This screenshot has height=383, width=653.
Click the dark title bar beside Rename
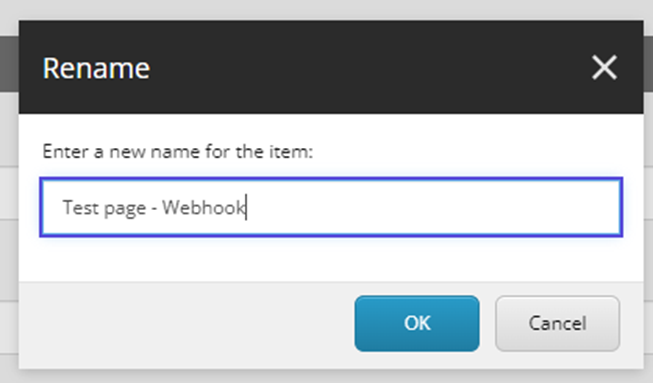[x=366, y=67]
